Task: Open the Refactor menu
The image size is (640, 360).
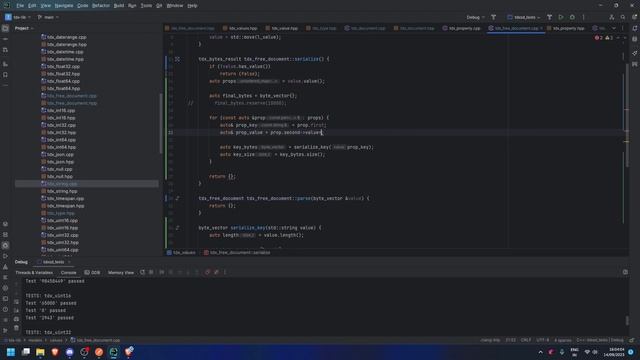Action: point(101,6)
